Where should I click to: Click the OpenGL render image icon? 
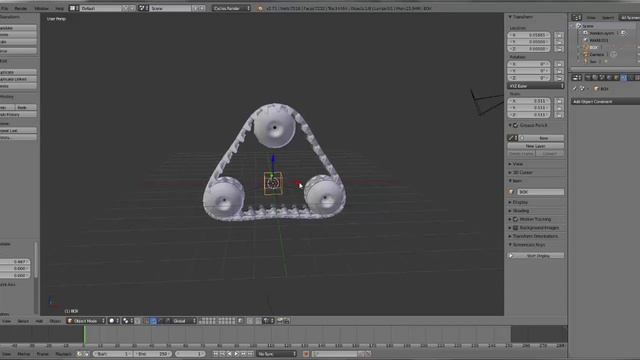point(280,321)
